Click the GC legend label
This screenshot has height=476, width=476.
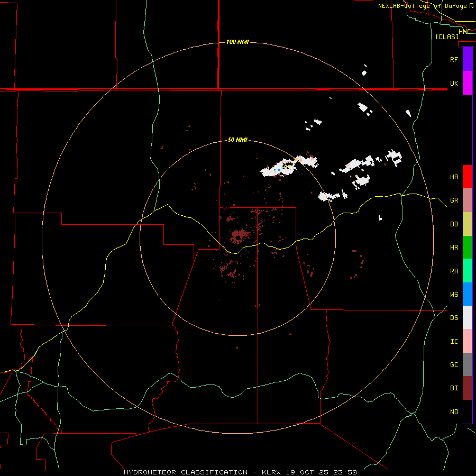click(454, 364)
